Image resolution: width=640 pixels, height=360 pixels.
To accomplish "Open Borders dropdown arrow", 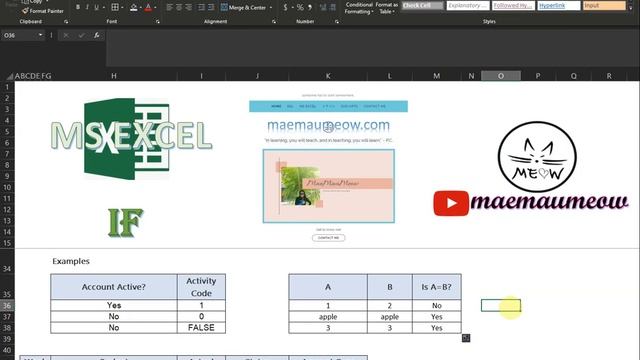I will [x=122, y=7].
